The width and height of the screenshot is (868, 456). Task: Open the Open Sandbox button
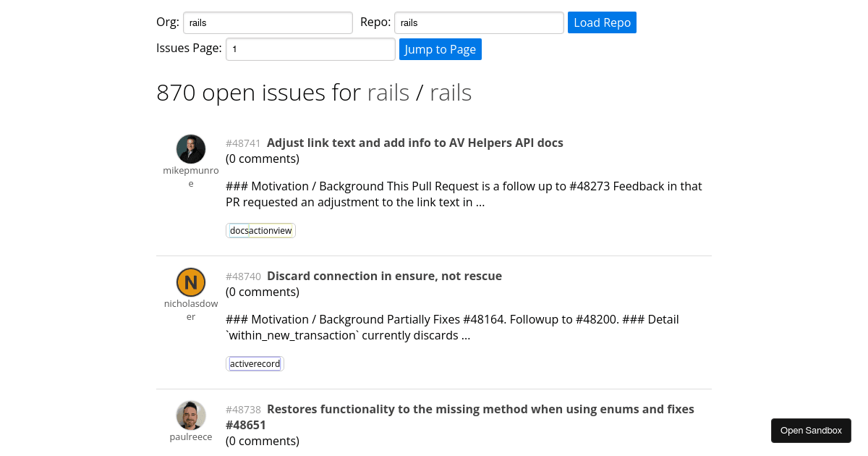click(x=811, y=430)
